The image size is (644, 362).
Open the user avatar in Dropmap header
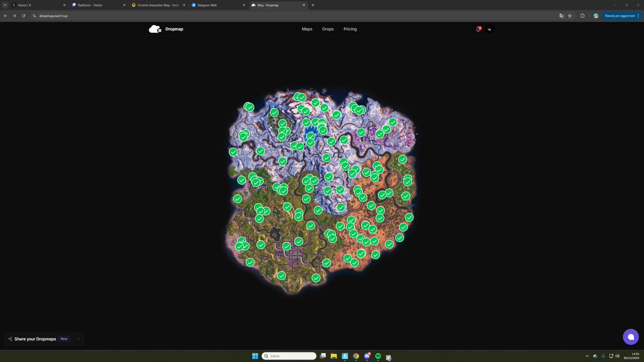click(489, 29)
